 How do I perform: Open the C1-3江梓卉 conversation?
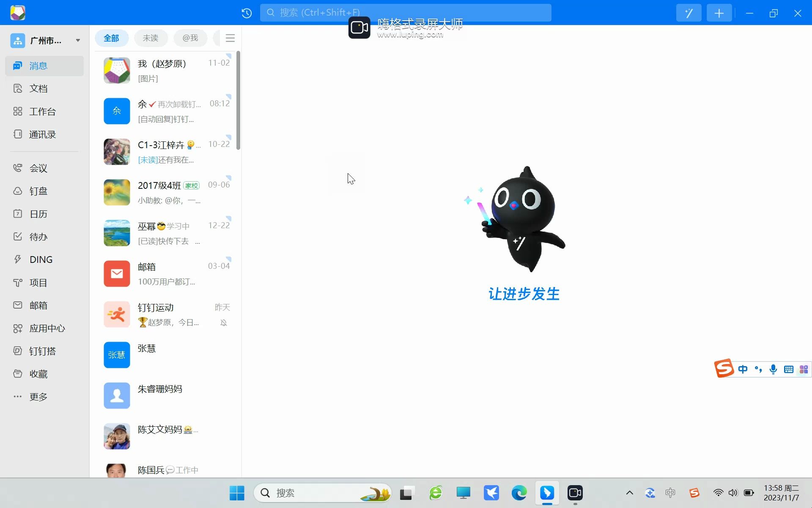166,152
